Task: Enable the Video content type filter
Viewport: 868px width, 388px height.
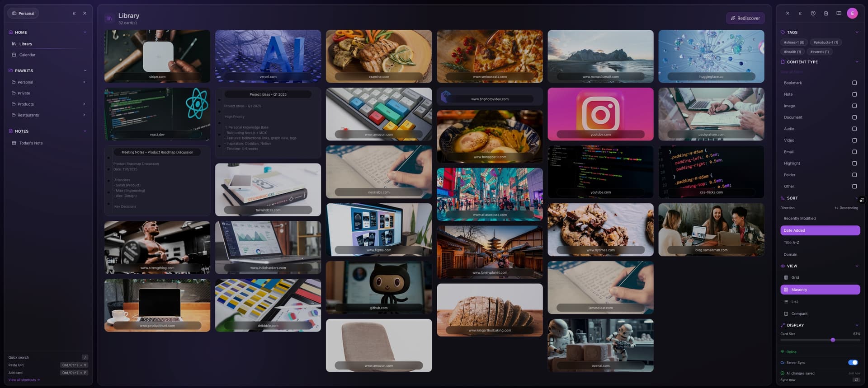Action: (854, 140)
